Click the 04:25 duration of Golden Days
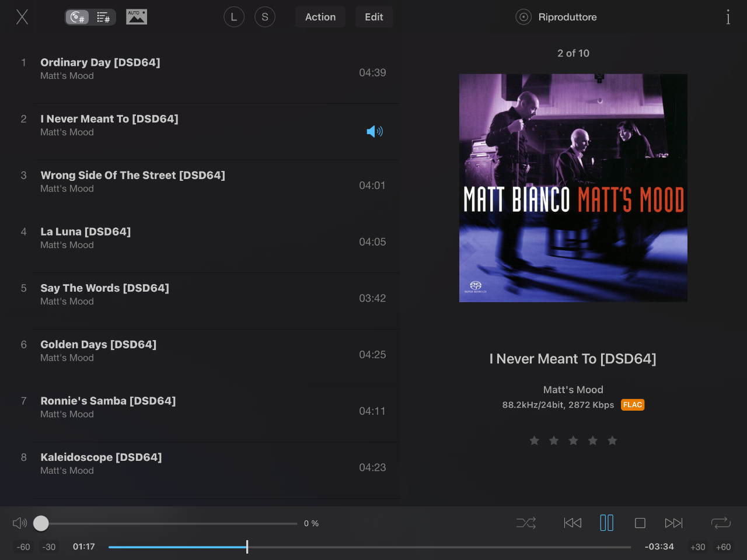747x560 pixels. tap(372, 355)
